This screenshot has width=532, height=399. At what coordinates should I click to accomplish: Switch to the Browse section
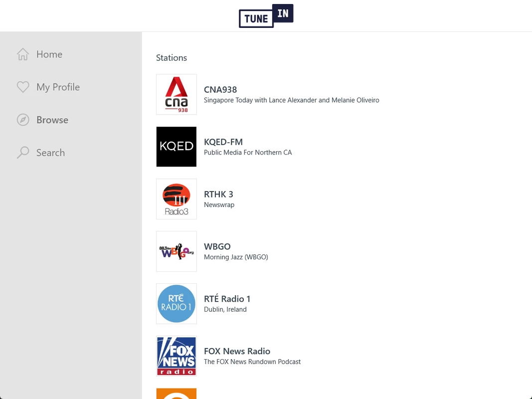coord(52,120)
